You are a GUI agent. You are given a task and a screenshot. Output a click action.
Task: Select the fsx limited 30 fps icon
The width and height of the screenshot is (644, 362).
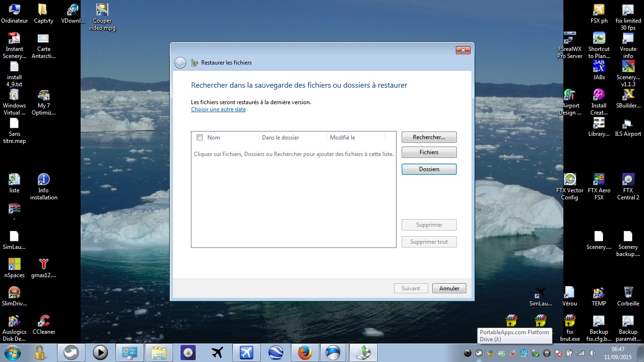pos(628,17)
